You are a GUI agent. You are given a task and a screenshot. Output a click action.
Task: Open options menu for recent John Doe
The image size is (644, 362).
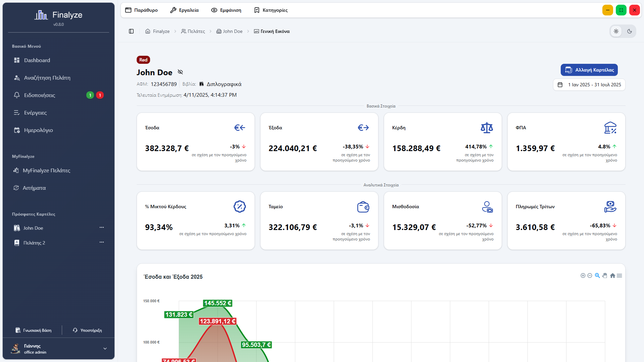pyautogui.click(x=101, y=227)
